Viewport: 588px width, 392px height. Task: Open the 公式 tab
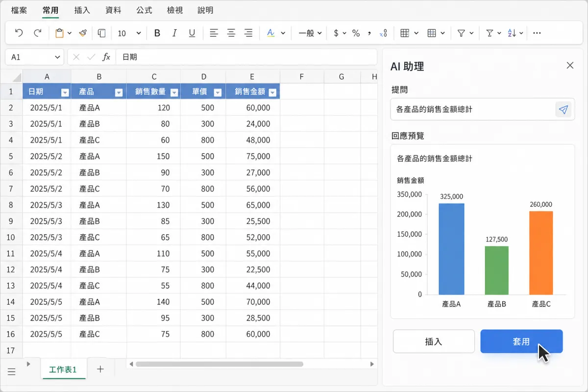(144, 10)
